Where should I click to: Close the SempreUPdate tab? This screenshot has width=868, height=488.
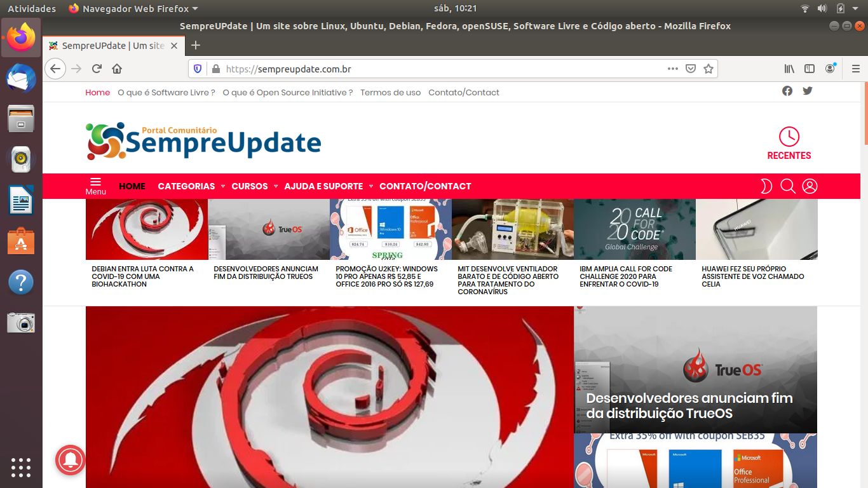point(175,46)
